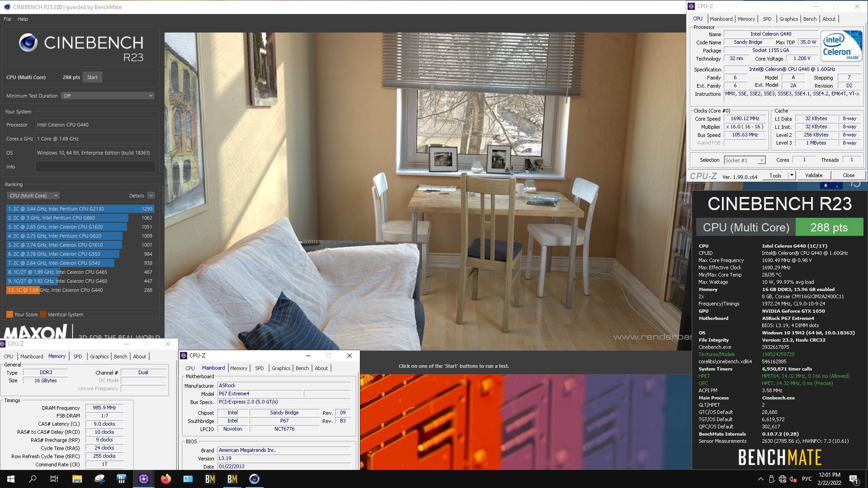The width and height of the screenshot is (868, 488).
Task: Switch to Mainboard tab in top-right CPU-Z
Action: point(721,19)
